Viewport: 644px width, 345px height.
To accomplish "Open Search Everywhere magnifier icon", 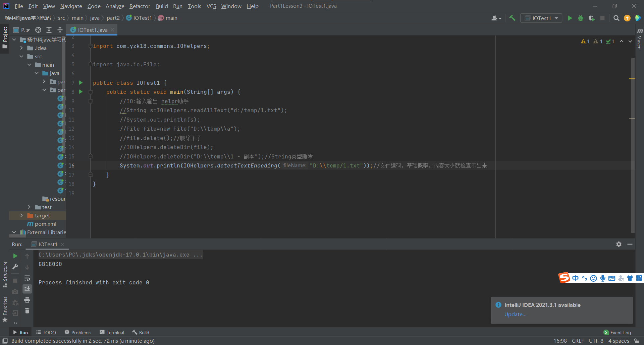I will [x=616, y=18].
